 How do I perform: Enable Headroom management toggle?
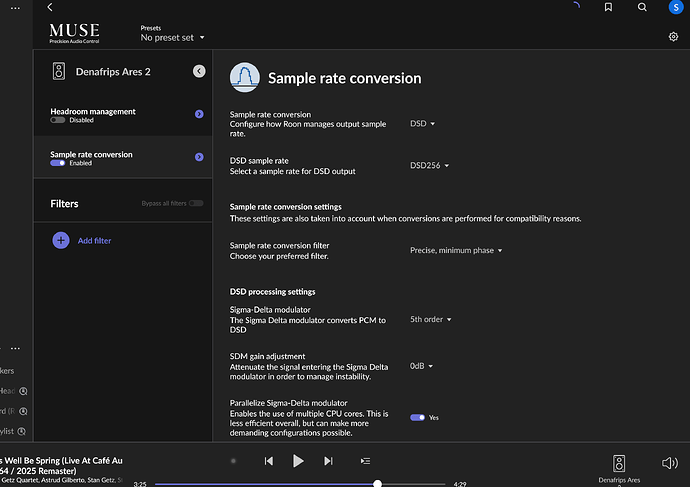click(58, 120)
